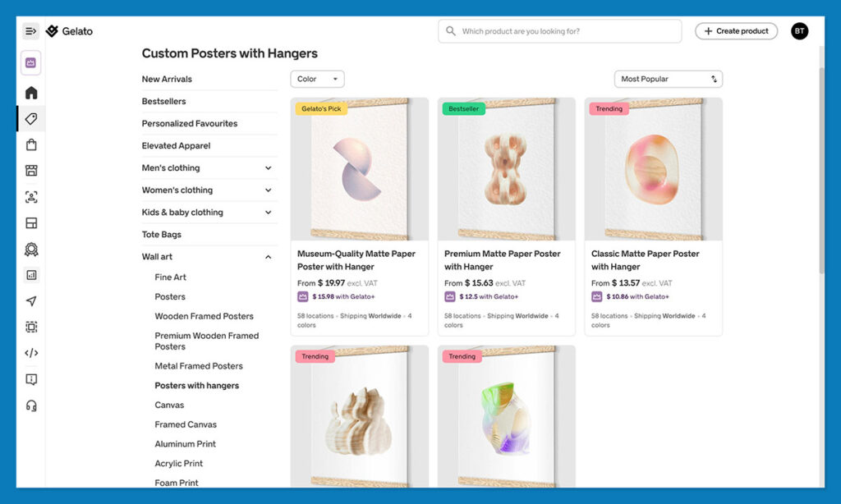Click the award ribbon badge icon
841x504 pixels.
[x=31, y=250]
